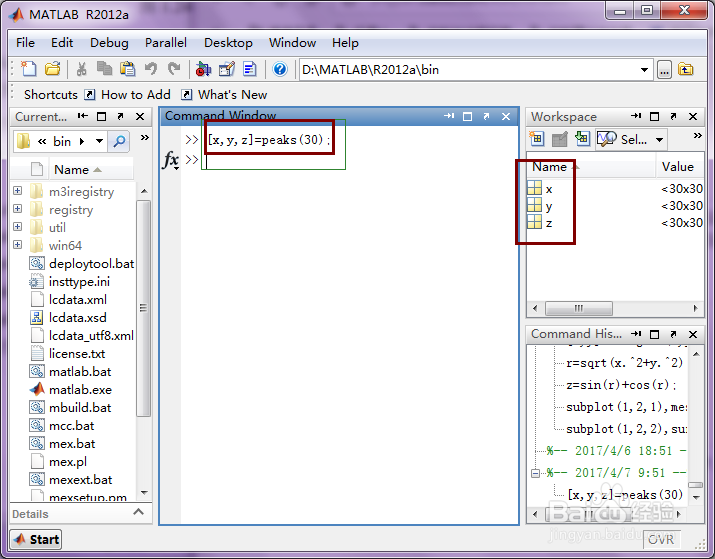Open current directory path dropdown
Viewport: 715px width, 559px height.
point(644,70)
